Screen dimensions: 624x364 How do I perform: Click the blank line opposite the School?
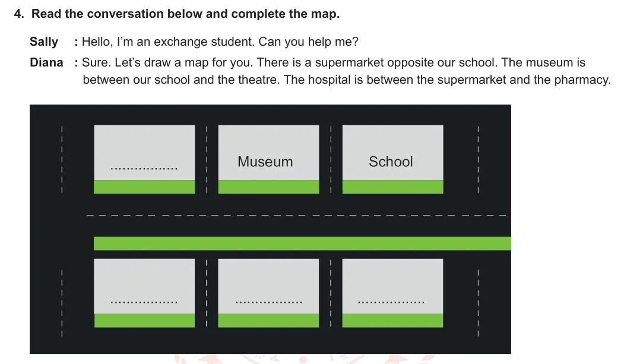[x=391, y=302]
